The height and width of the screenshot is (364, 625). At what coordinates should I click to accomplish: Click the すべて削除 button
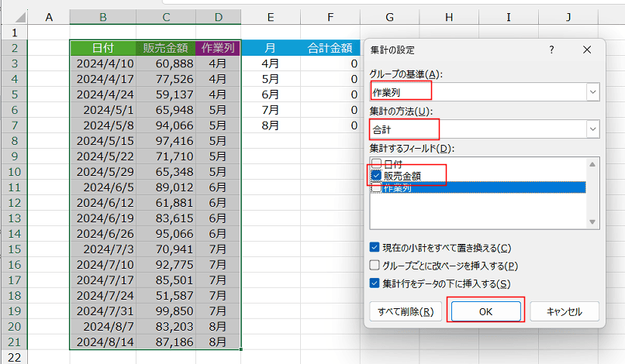tap(406, 311)
